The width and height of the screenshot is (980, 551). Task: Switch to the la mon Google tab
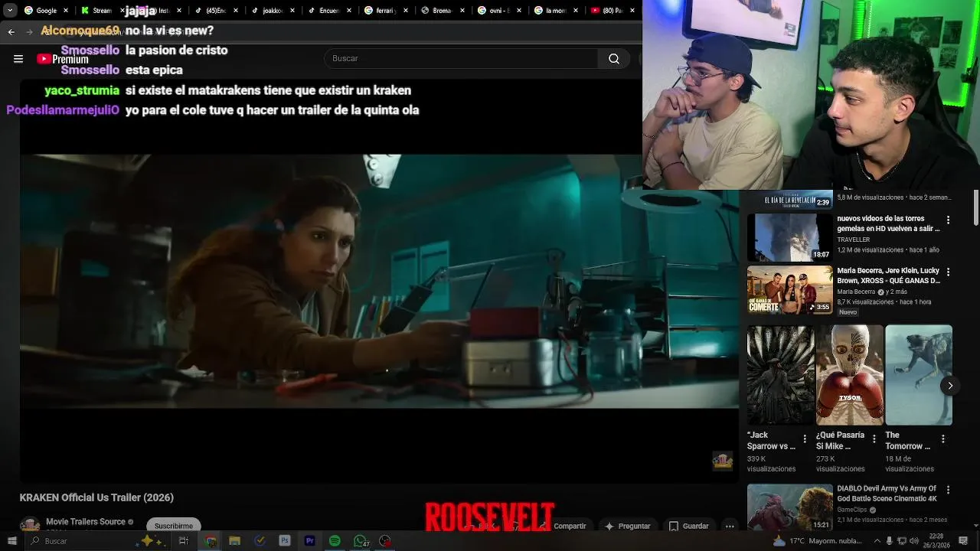point(556,11)
